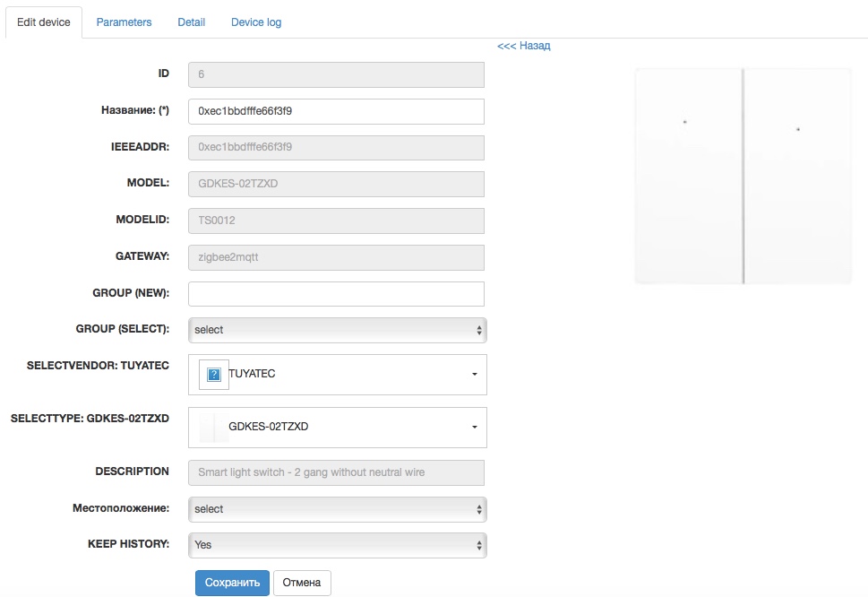This screenshot has height=597, width=868.
Task: Switch to the Parameters tab
Action: (x=124, y=22)
